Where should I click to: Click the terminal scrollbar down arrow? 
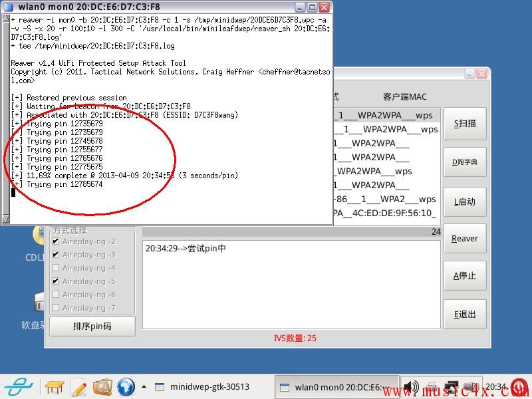(6, 219)
